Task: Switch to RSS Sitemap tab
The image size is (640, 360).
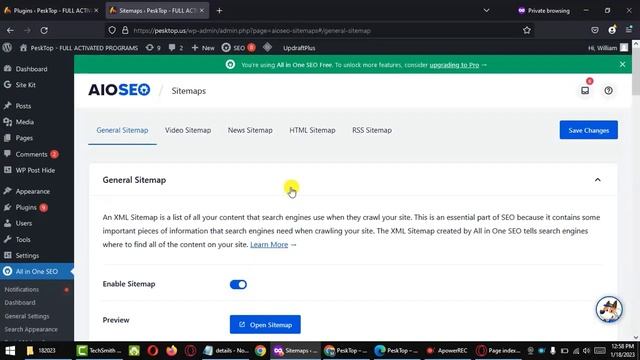Action: 372,130
